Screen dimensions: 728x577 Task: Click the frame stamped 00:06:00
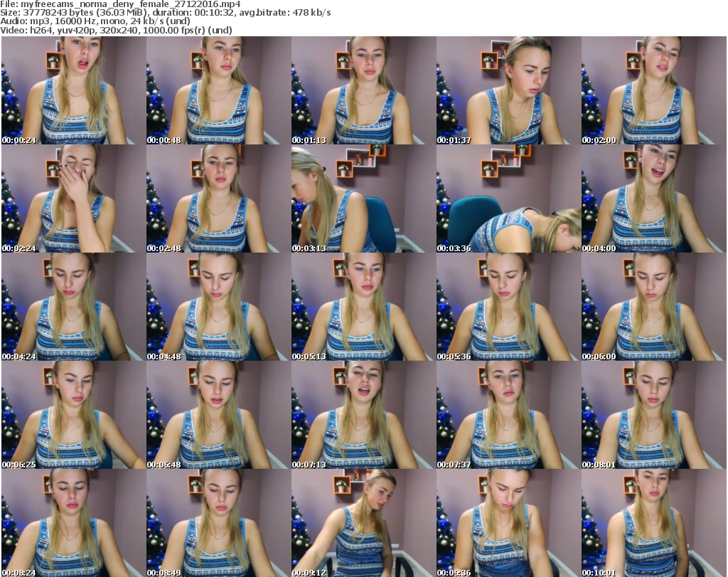(653, 307)
